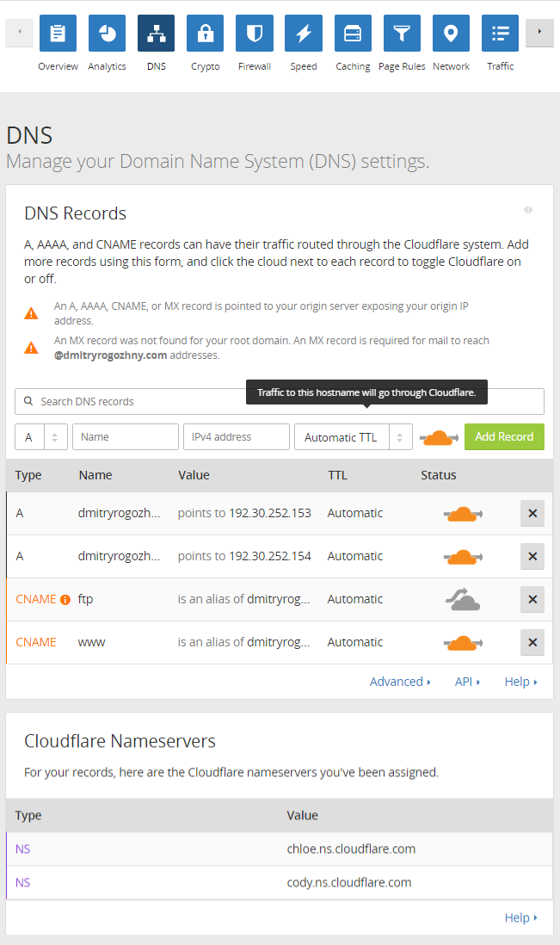Image resolution: width=560 pixels, height=945 pixels.
Task: Delete the 192.30.252.153 A record
Action: click(x=532, y=514)
